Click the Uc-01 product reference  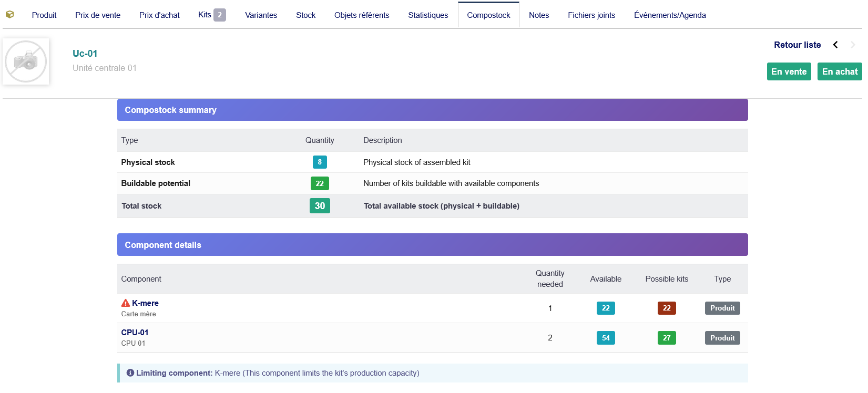click(85, 54)
